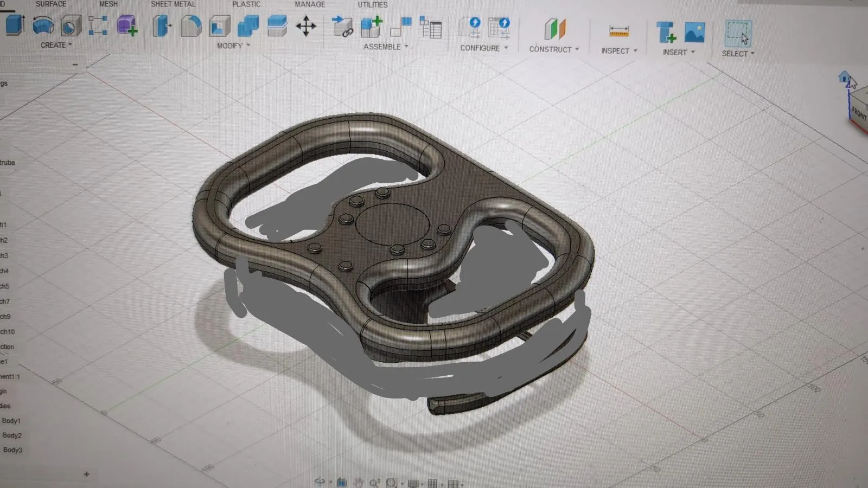Click the Orbit navigation icon

click(320, 481)
